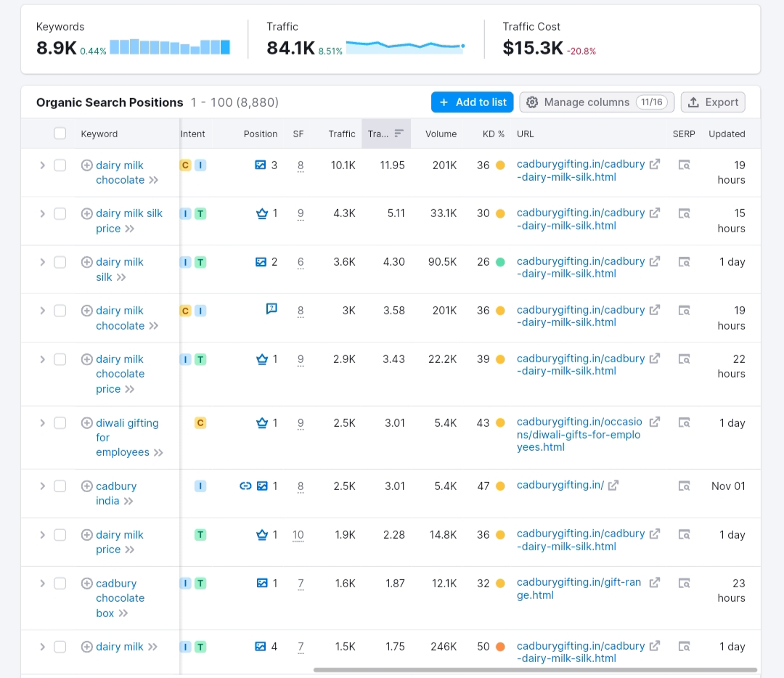Check the box for 'dairy milk silk' row
This screenshot has height=678, width=784.
point(60,262)
